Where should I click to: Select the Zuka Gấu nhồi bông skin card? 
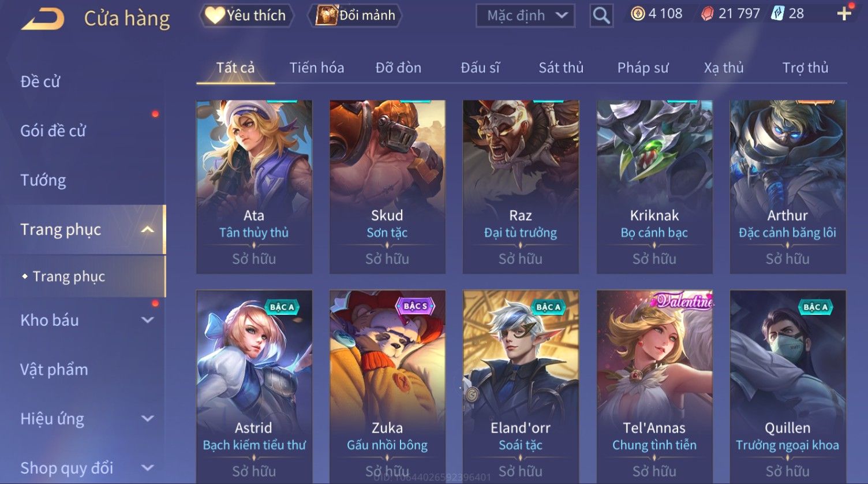[387, 386]
